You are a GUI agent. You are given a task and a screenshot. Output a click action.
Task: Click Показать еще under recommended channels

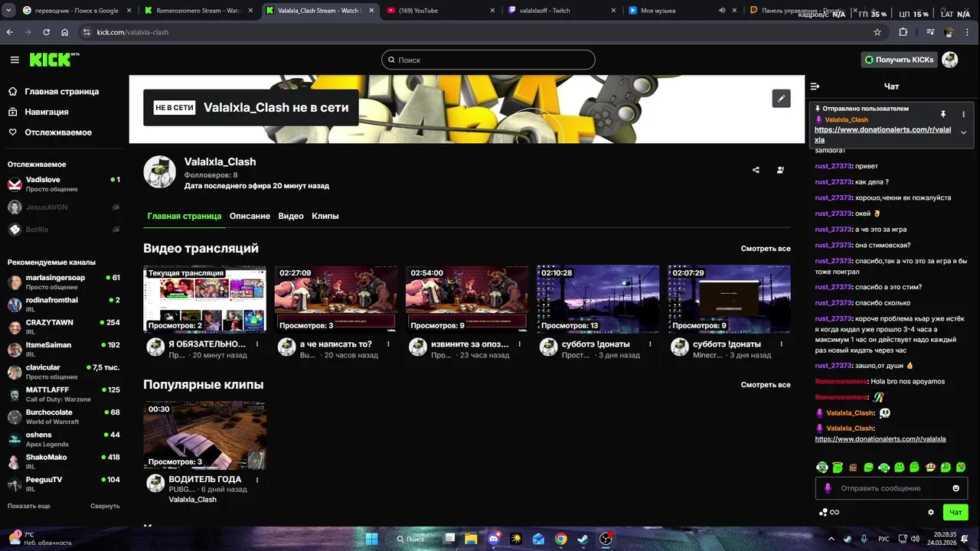(29, 506)
